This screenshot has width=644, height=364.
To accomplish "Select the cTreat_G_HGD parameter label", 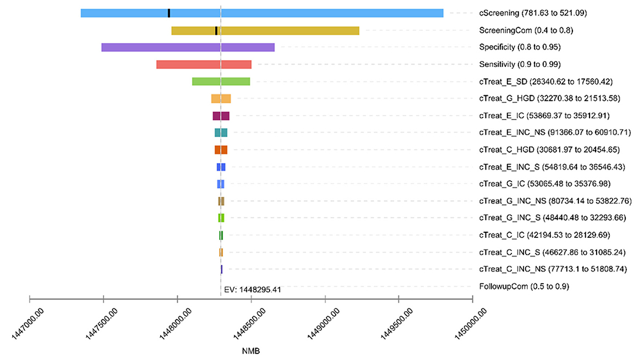I will pyautogui.click(x=549, y=99).
